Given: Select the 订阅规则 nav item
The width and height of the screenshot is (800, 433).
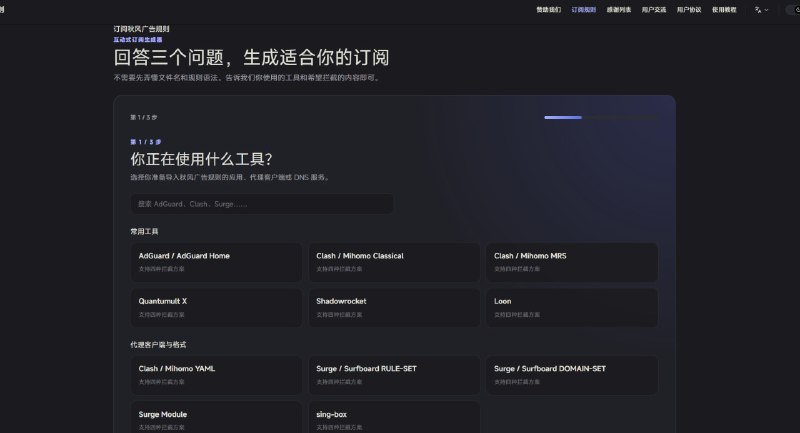Looking at the screenshot, I should [x=584, y=10].
